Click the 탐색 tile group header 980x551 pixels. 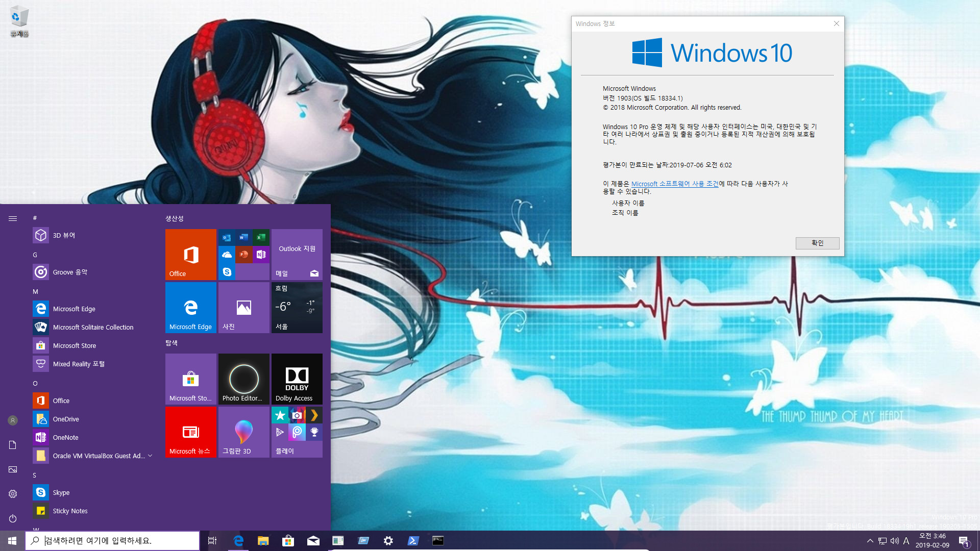click(171, 343)
